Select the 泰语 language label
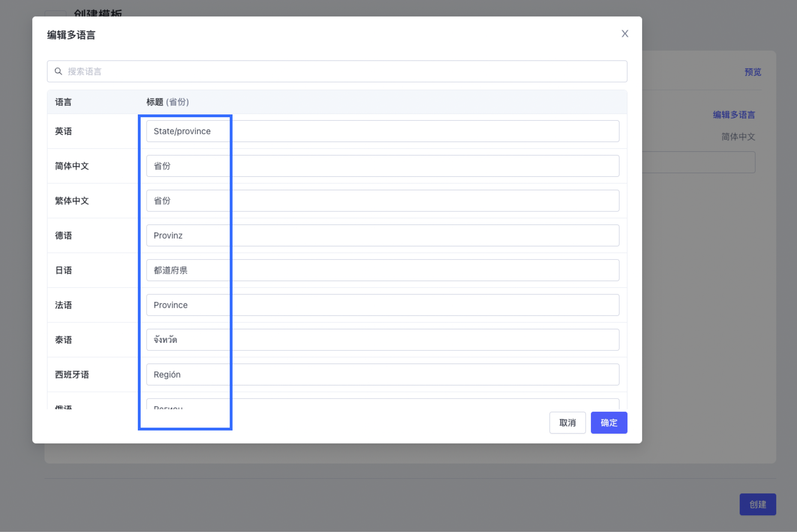Viewport: 797px width, 532px height. click(x=64, y=340)
